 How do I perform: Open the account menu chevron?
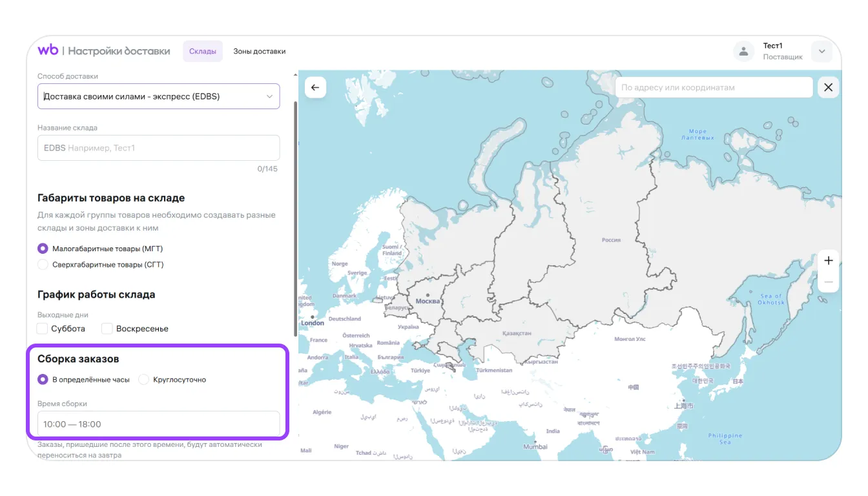click(821, 52)
